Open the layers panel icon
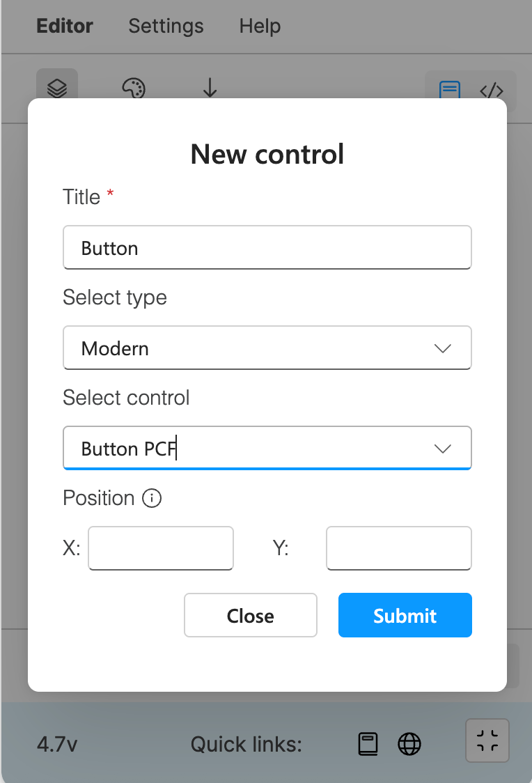 pyautogui.click(x=57, y=85)
